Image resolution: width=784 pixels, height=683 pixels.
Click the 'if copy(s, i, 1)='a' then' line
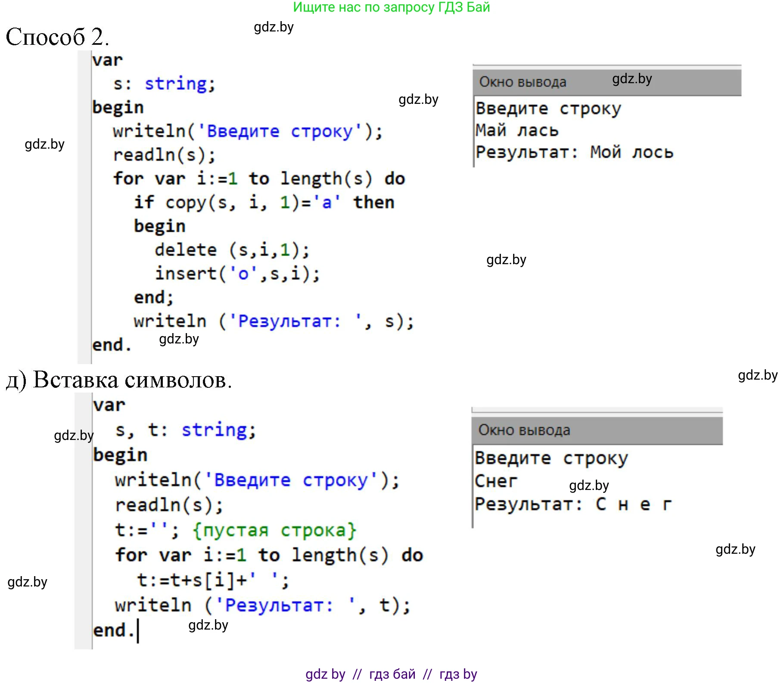click(x=264, y=203)
